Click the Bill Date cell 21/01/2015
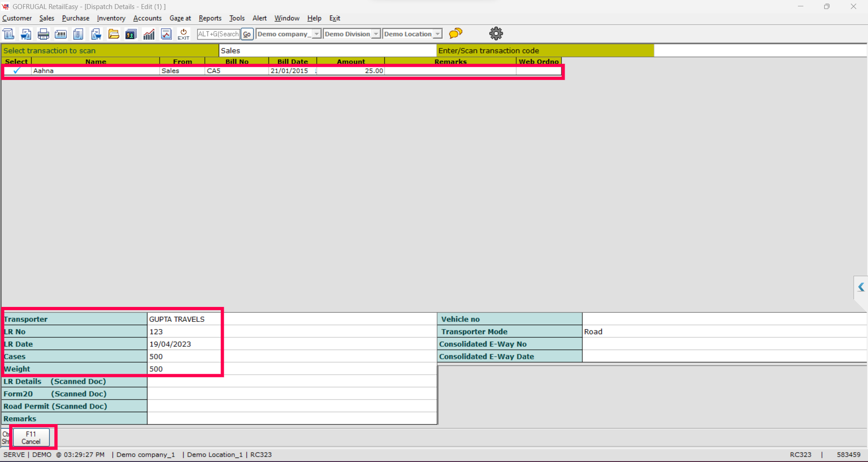This screenshot has width=868, height=462. click(x=293, y=71)
